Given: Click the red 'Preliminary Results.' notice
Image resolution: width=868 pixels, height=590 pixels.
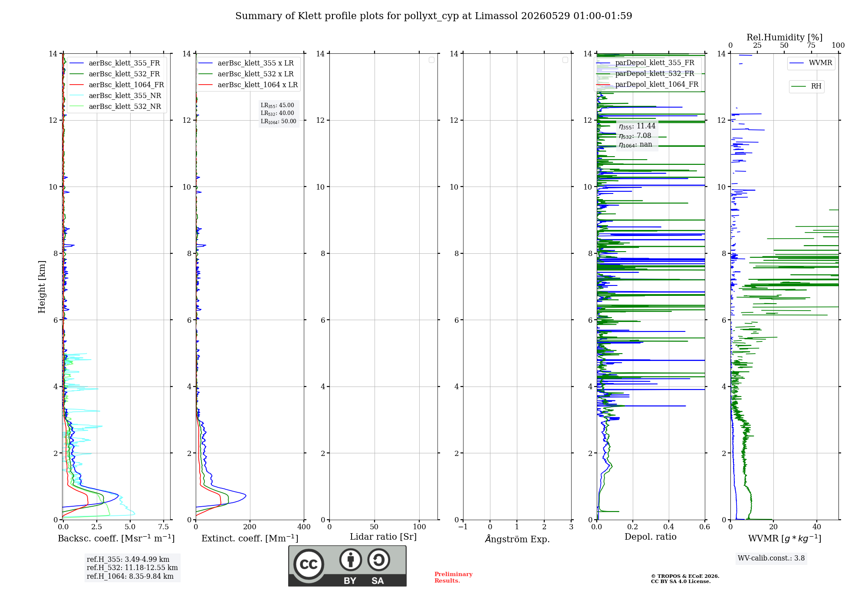Looking at the screenshot, I should (x=454, y=577).
